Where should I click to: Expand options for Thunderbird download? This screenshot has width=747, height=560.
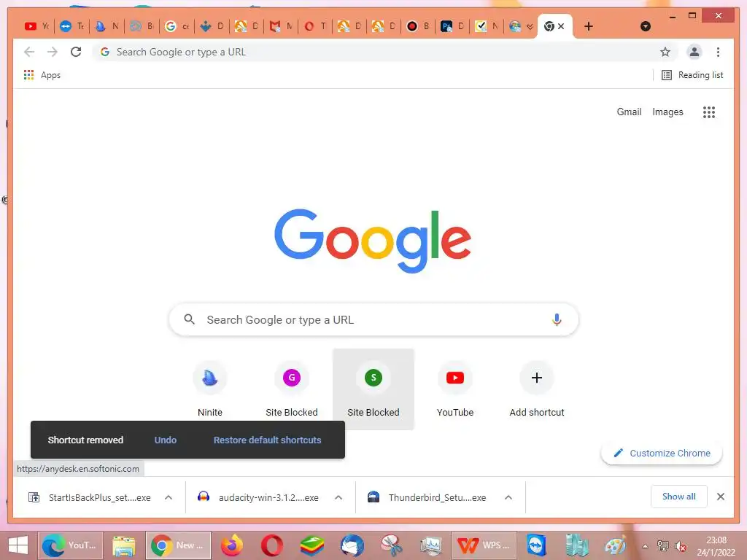[508, 497]
